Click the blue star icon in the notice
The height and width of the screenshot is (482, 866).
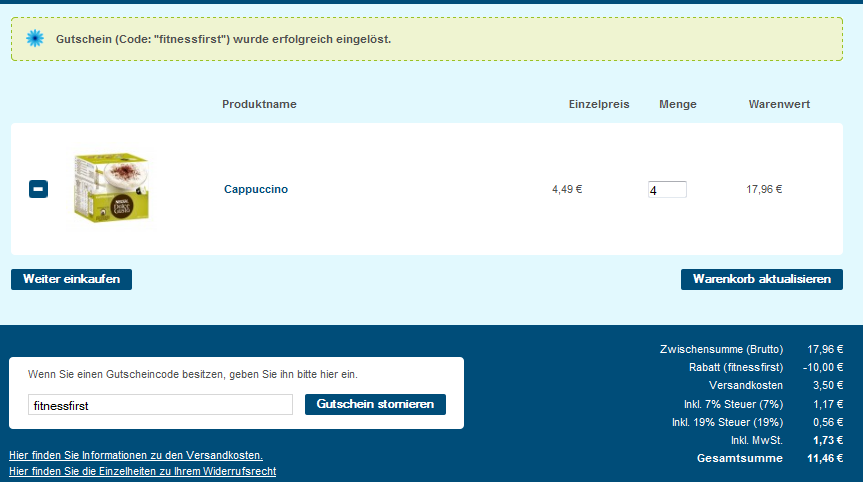point(35,38)
